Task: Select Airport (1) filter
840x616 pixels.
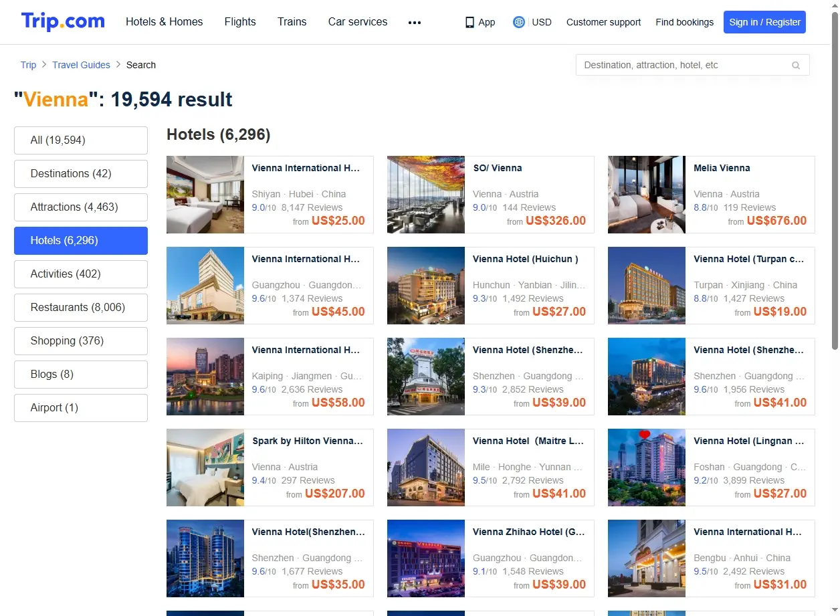Action: (81, 408)
